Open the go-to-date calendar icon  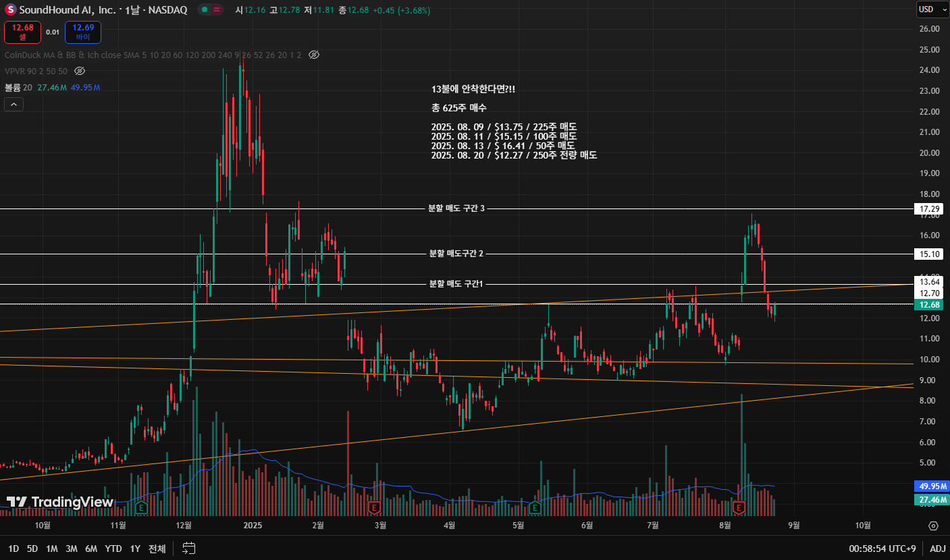[x=188, y=549]
